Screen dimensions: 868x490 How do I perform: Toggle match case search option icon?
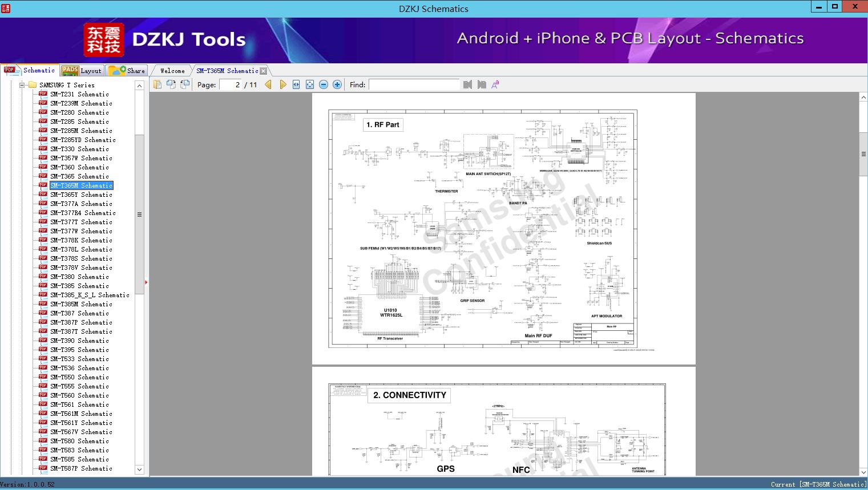495,84
